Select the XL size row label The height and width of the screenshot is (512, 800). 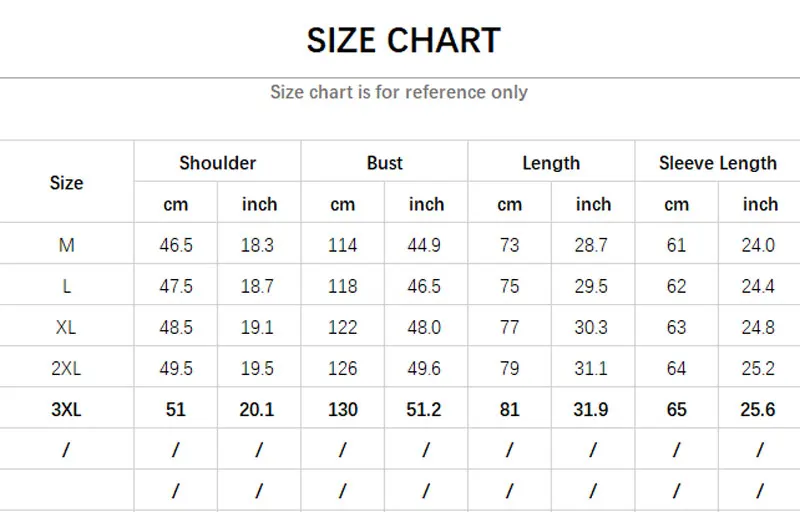[66, 327]
